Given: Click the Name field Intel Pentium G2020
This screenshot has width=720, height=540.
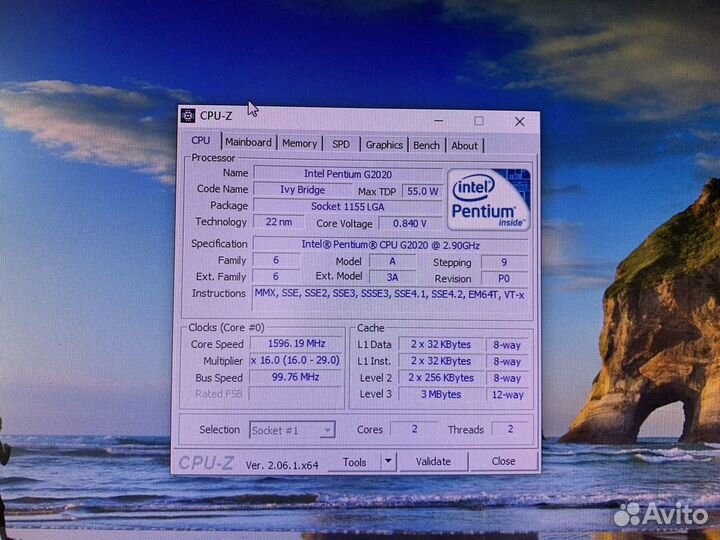Looking at the screenshot, I should pyautogui.click(x=348, y=174).
